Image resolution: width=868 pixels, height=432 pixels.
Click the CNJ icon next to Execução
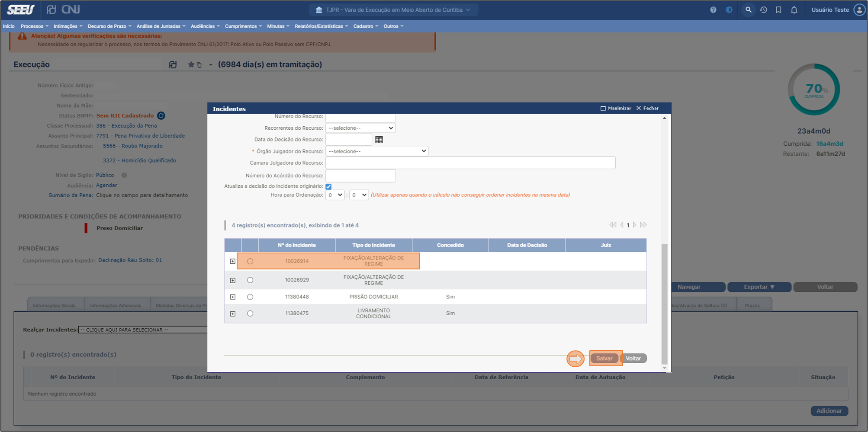click(173, 64)
